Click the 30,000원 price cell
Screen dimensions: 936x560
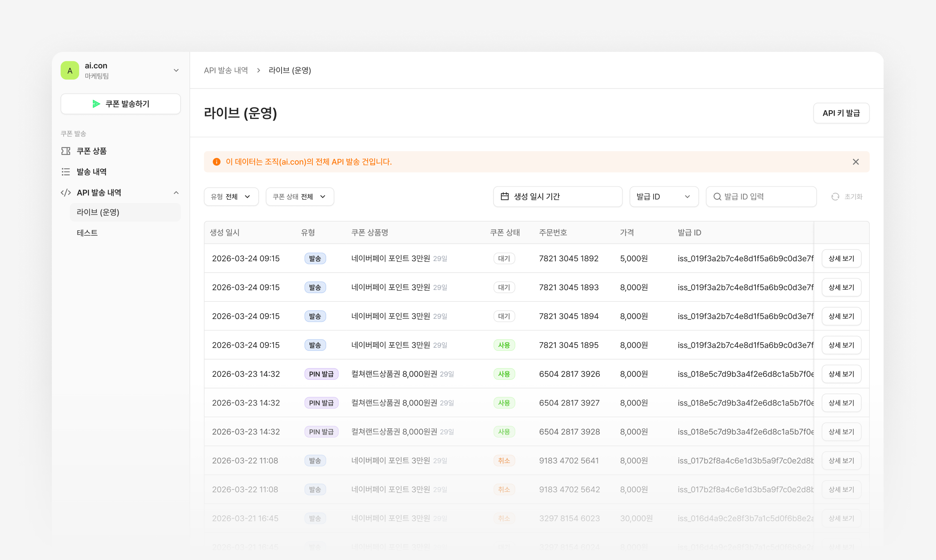(x=636, y=518)
